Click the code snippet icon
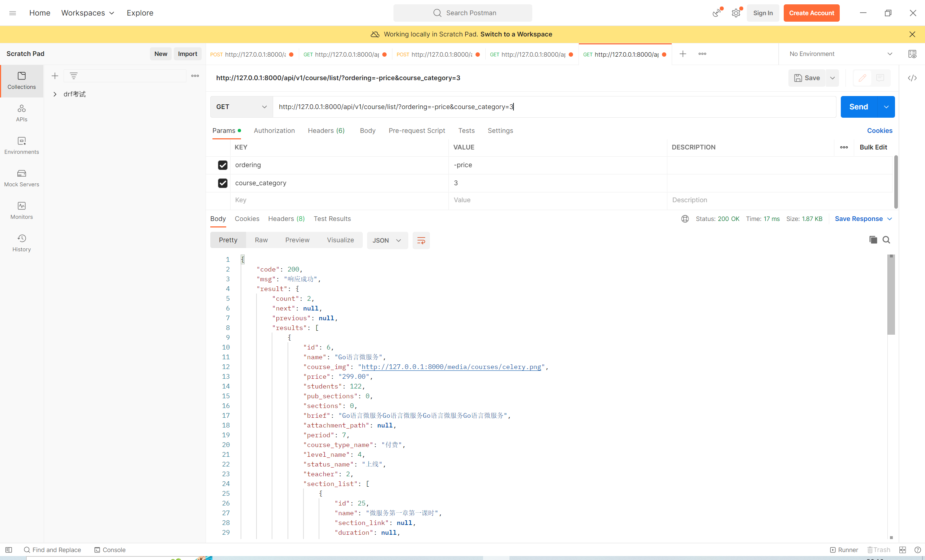Screen dimensions: 925x560 tap(912, 78)
